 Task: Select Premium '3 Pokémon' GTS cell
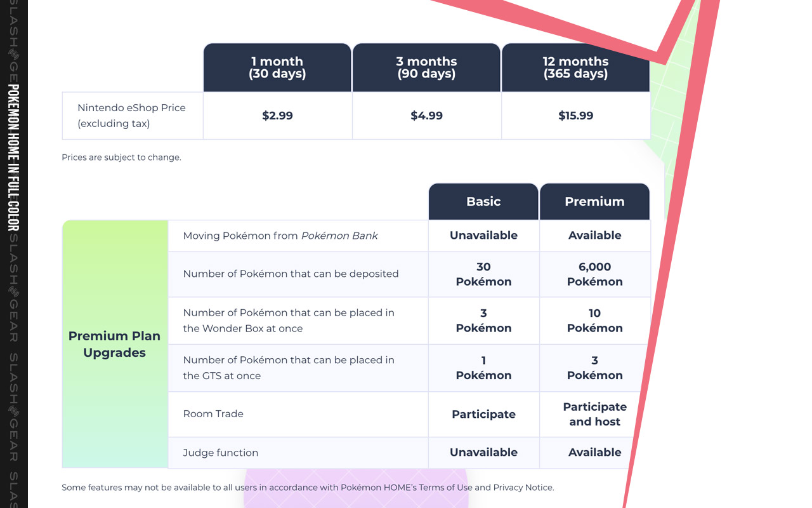594,368
